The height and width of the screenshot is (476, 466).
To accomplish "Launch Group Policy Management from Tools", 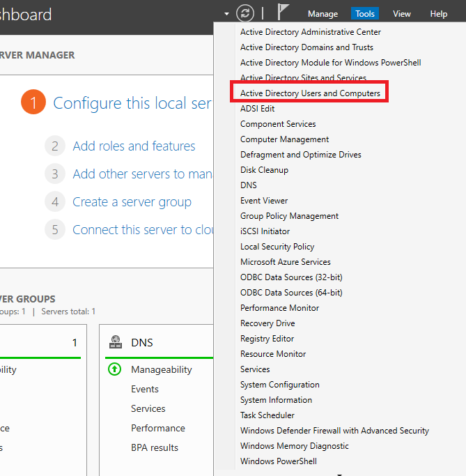I will (289, 216).
